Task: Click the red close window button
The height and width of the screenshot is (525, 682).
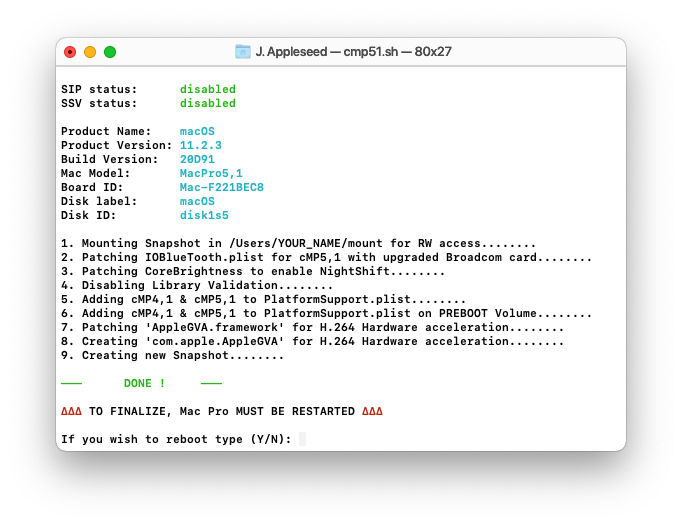Action: [70, 52]
